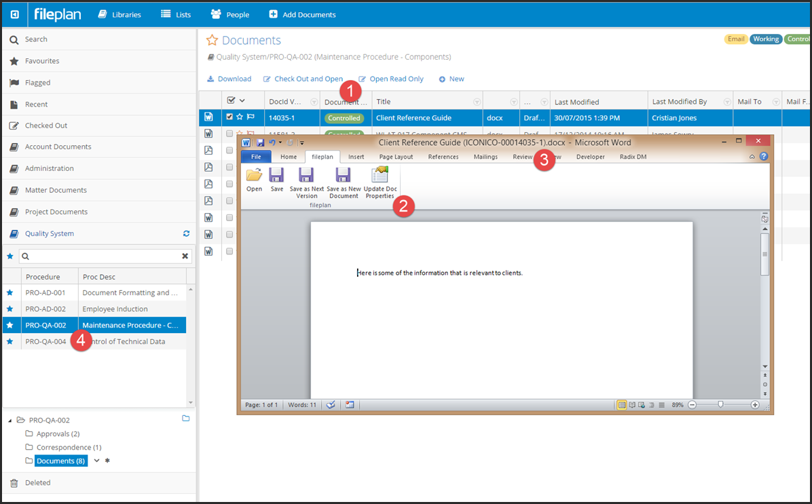
Task: Click Check Out and Open
Action: [x=303, y=79]
